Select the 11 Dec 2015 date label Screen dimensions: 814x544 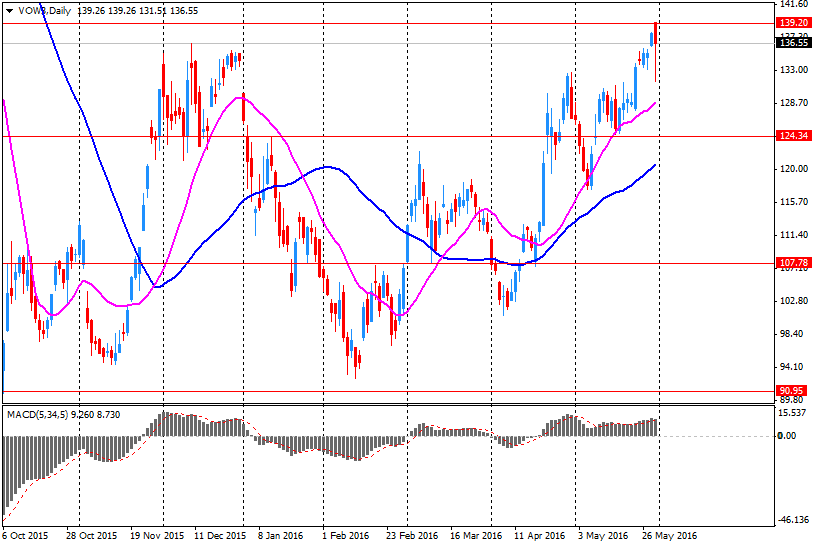point(220,535)
